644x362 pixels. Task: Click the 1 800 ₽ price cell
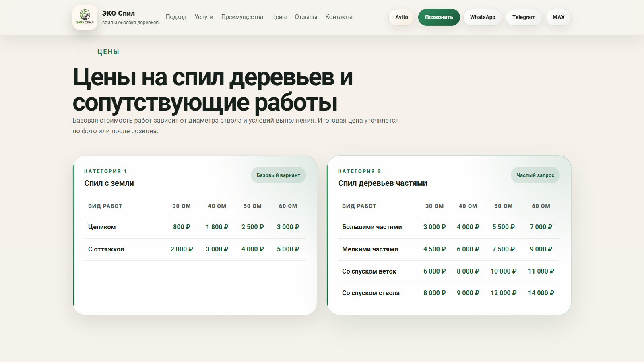[x=217, y=227]
